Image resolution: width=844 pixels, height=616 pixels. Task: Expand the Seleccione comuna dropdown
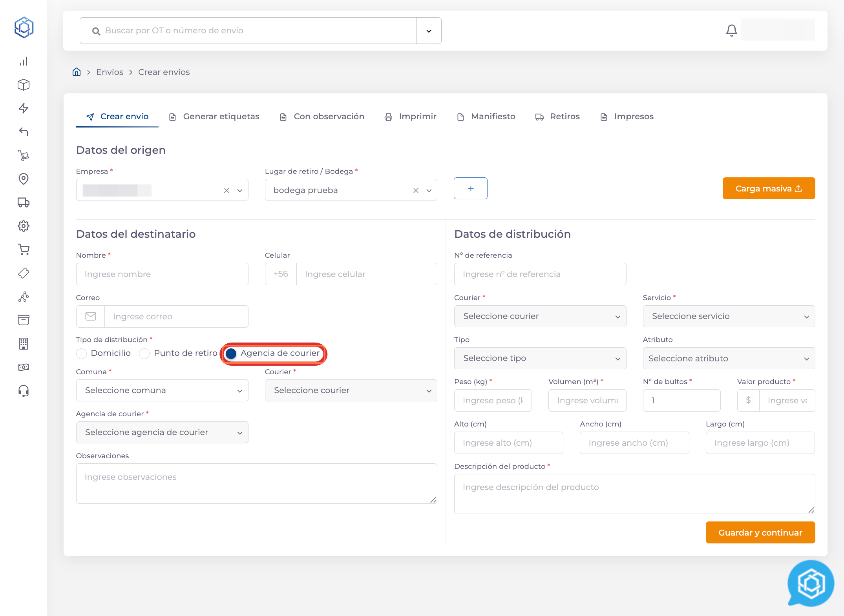(162, 390)
